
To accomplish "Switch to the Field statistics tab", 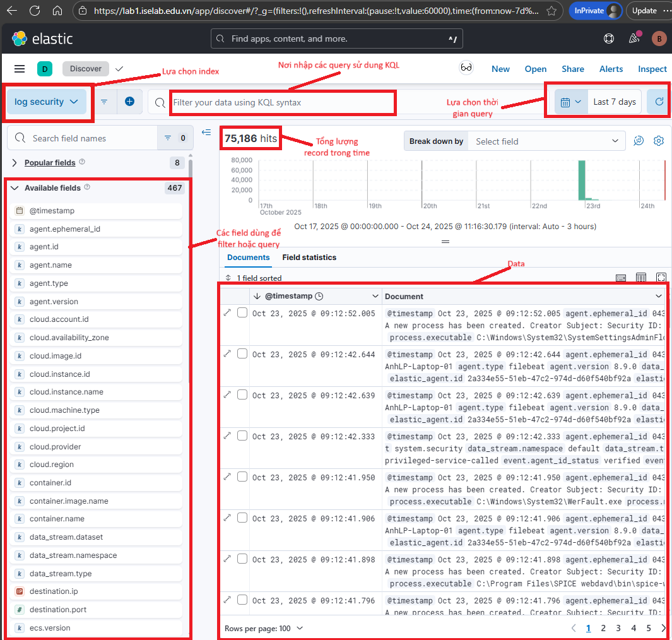I will [310, 258].
